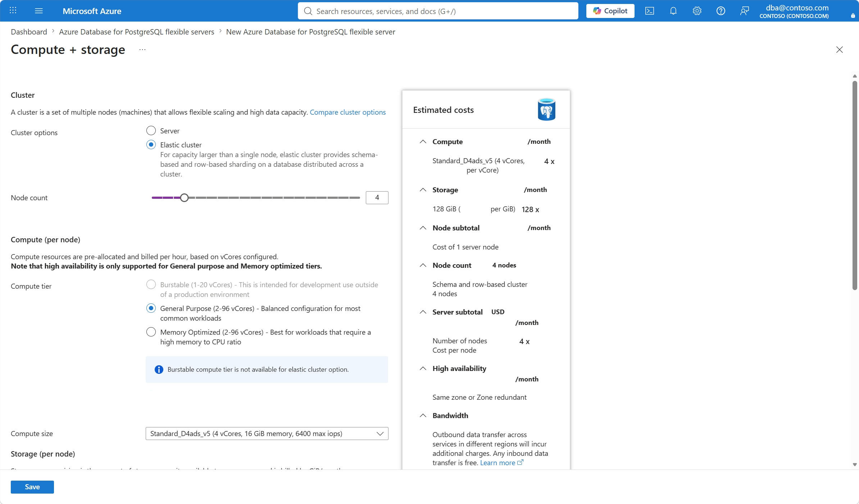Open the Azure portal hamburger menu
The height and width of the screenshot is (504, 859).
coord(39,11)
